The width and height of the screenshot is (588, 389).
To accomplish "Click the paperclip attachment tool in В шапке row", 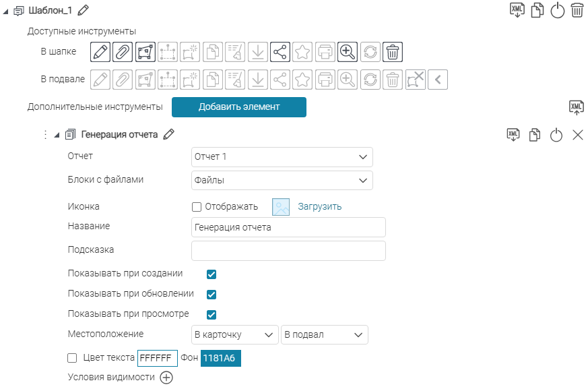I will pyautogui.click(x=122, y=51).
